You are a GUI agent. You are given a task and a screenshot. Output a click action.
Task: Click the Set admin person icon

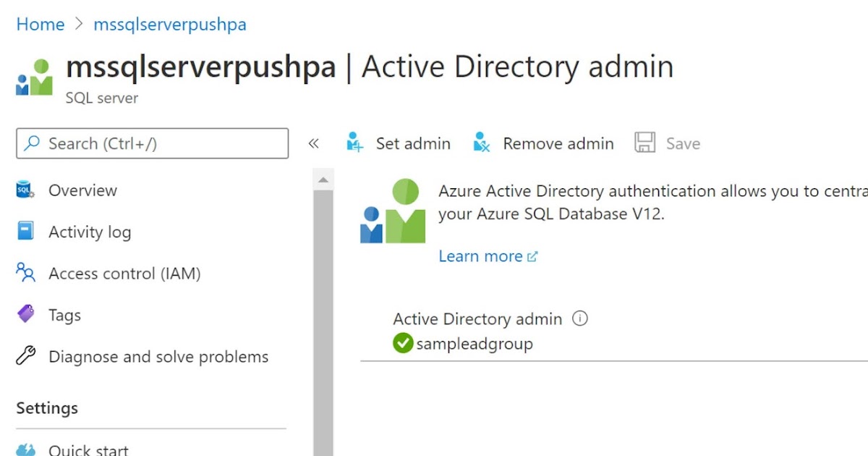point(354,143)
